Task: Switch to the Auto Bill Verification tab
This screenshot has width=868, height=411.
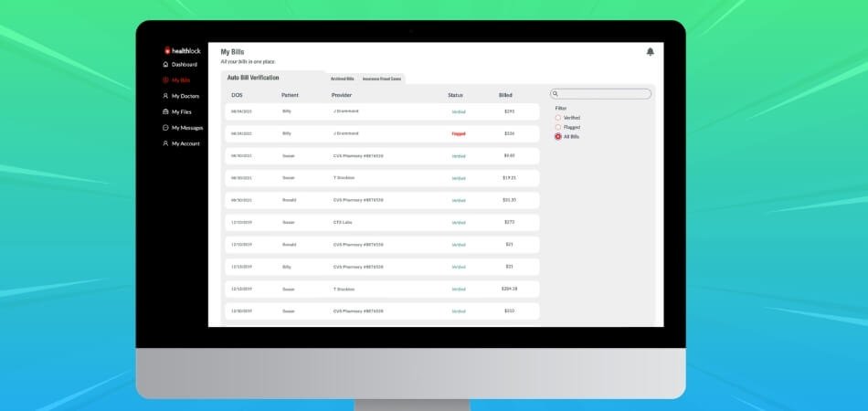Action: [x=253, y=78]
